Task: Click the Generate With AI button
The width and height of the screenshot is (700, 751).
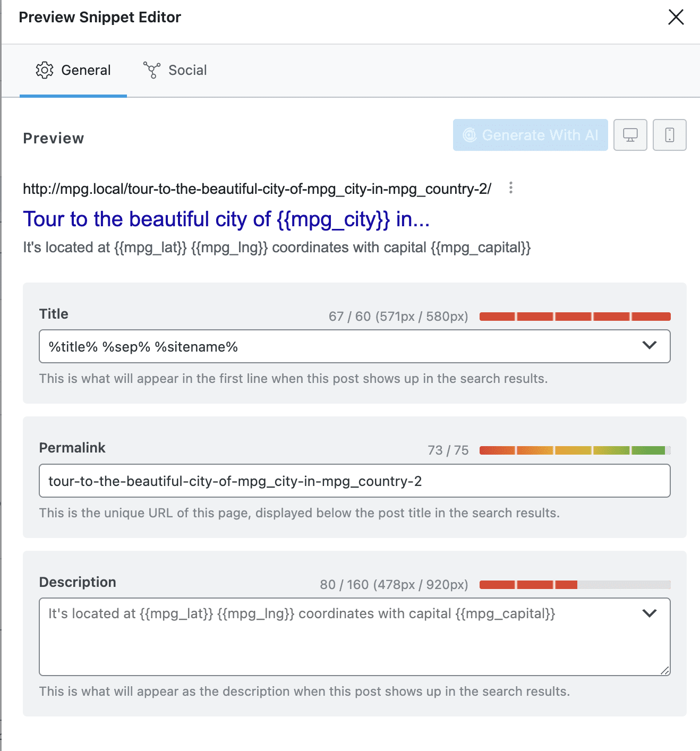Action: pos(530,135)
